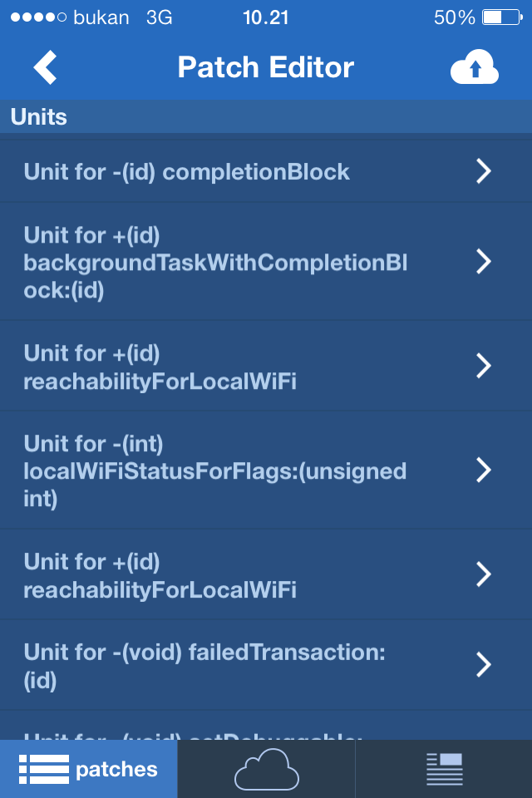The height and width of the screenshot is (798, 532).
Task: Open Unit for -(void) failedTransaction:(id)
Action: pos(266,665)
